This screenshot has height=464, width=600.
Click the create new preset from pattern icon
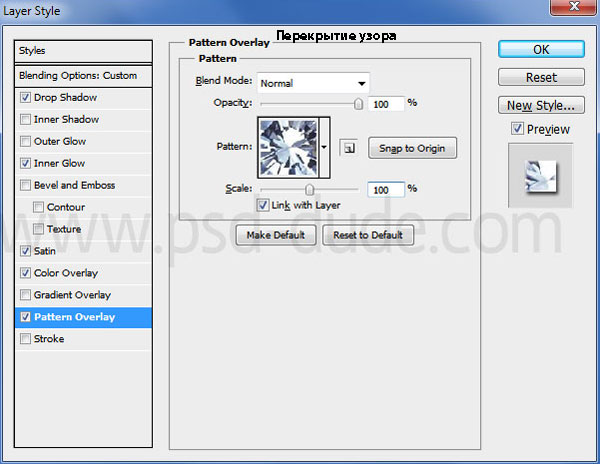[347, 148]
